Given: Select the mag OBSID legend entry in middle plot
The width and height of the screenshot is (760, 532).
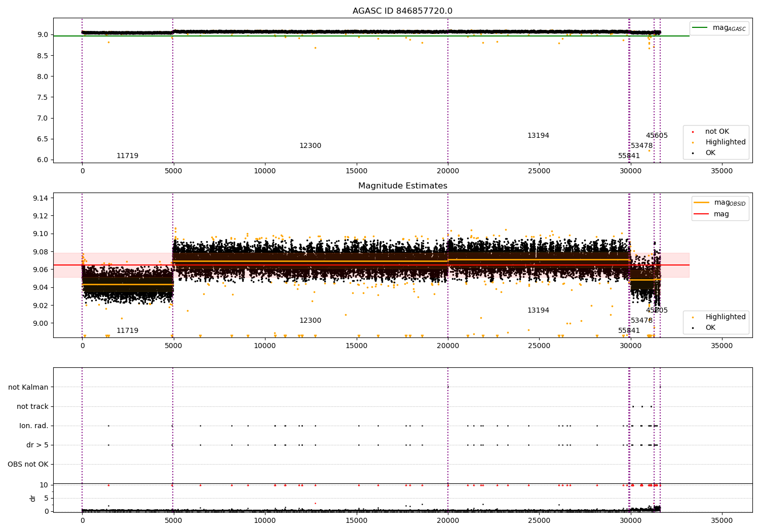Looking at the screenshot, I should (x=719, y=203).
